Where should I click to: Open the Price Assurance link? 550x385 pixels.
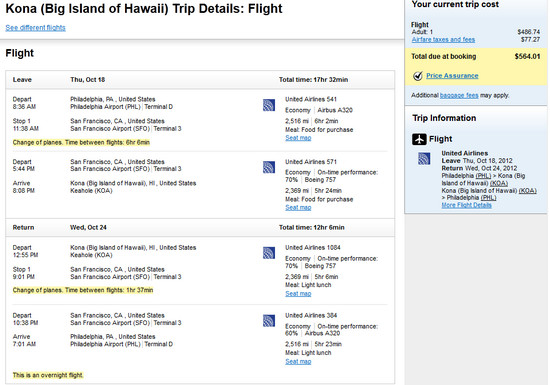(x=452, y=76)
